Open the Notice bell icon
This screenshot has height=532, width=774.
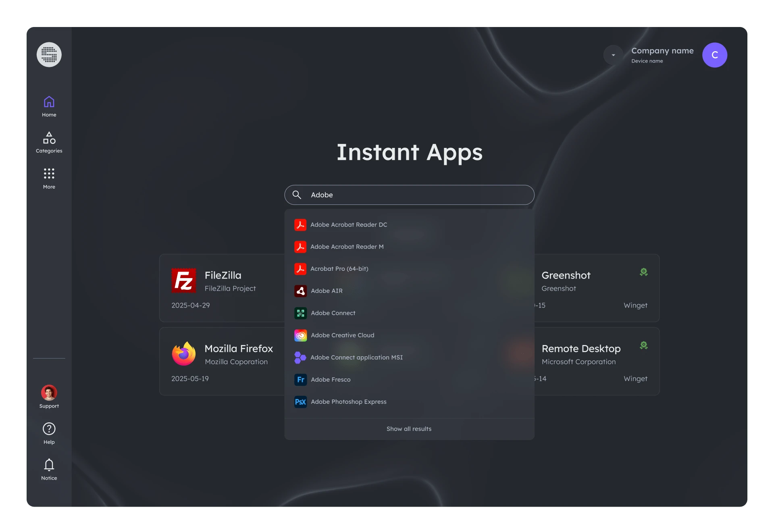(x=49, y=465)
